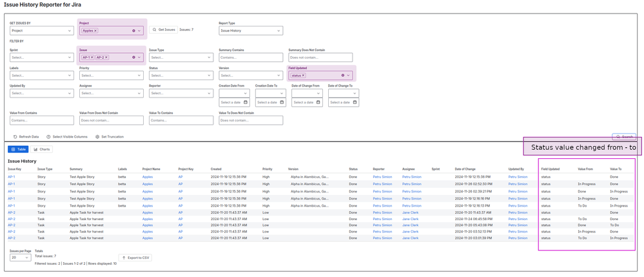Clear all selections in Field Updated filter

pyautogui.click(x=342, y=76)
